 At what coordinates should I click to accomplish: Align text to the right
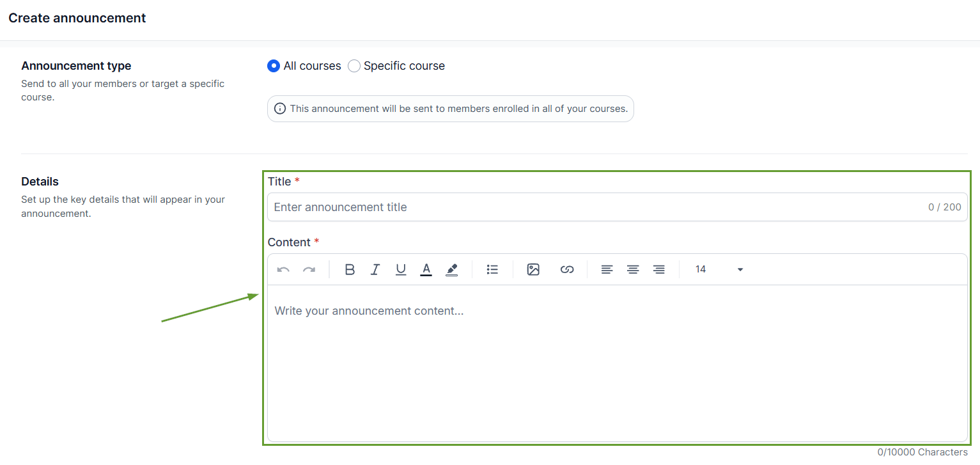(x=659, y=270)
